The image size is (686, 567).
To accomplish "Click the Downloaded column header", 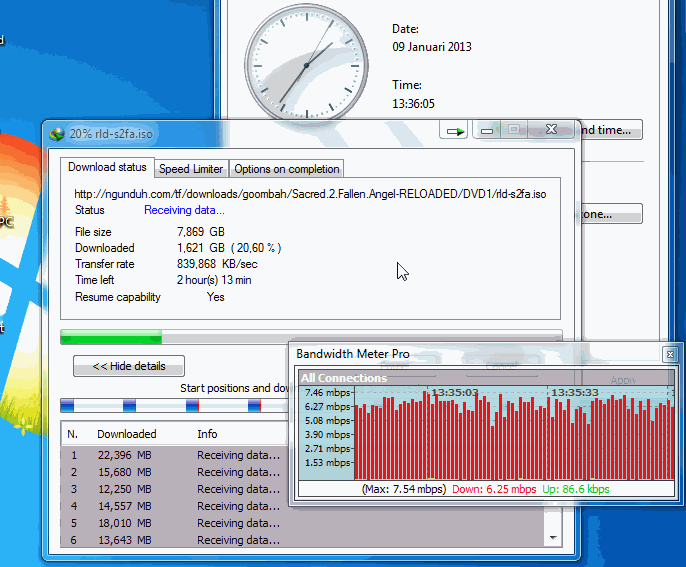I will pyautogui.click(x=127, y=434).
